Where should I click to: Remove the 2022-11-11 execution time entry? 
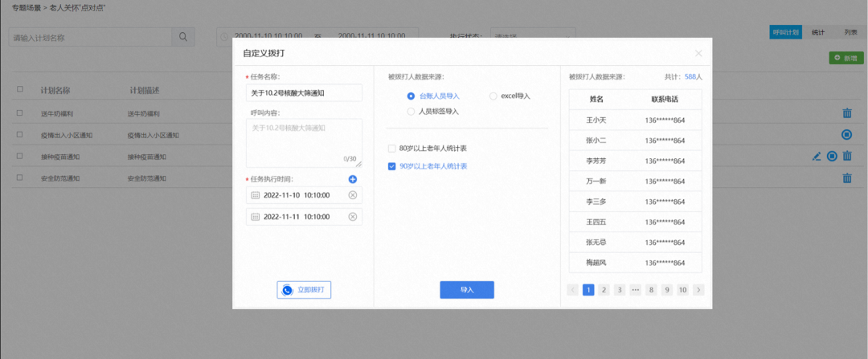click(353, 217)
